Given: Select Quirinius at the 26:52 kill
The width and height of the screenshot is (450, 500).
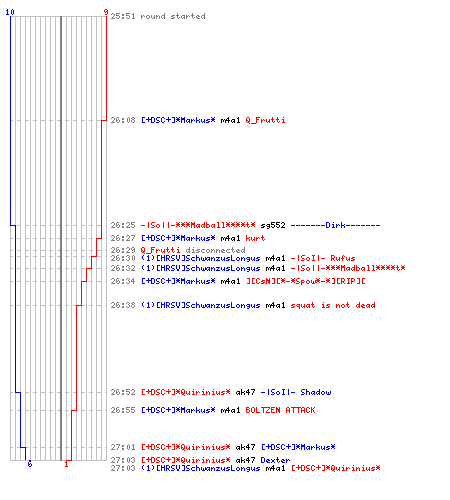Looking at the screenshot, I should [186, 392].
